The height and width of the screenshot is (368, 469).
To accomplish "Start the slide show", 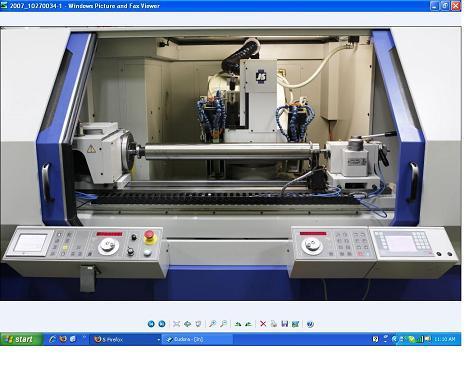I will [198, 324].
